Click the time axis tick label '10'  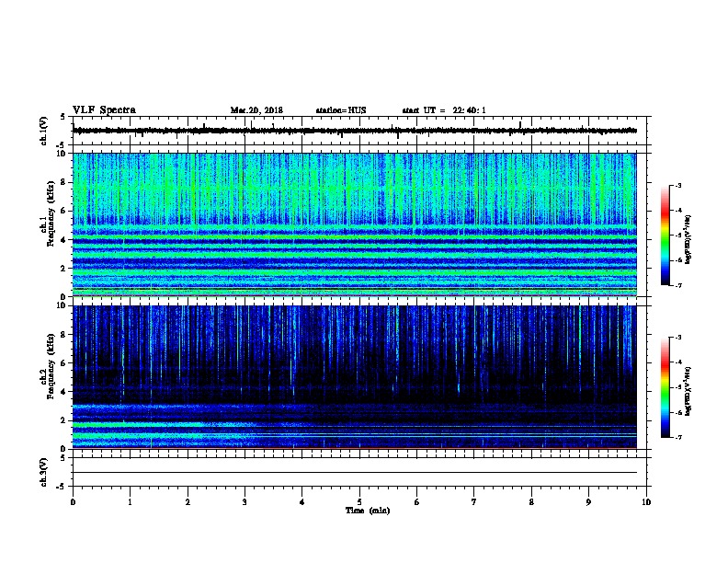[x=646, y=502]
